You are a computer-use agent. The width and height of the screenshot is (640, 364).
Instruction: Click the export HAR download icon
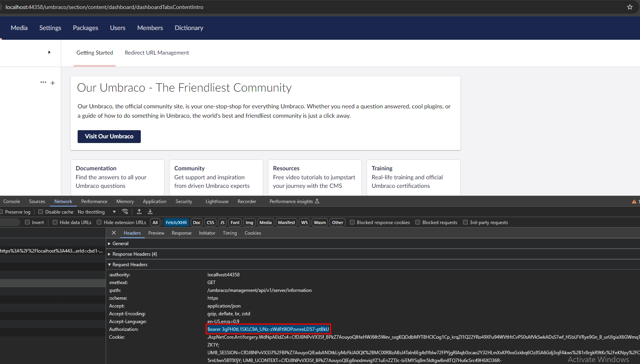click(x=150, y=212)
